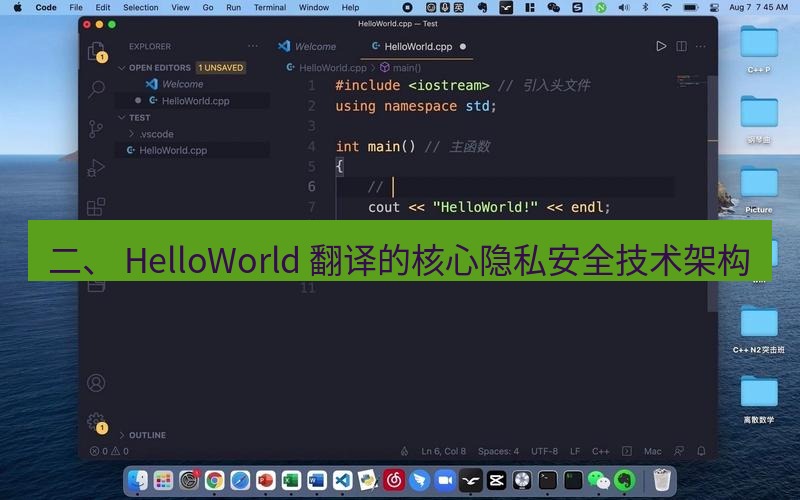Image resolution: width=800 pixels, height=500 pixels.
Task: Open editor More Actions ellipsis
Action: pos(701,46)
